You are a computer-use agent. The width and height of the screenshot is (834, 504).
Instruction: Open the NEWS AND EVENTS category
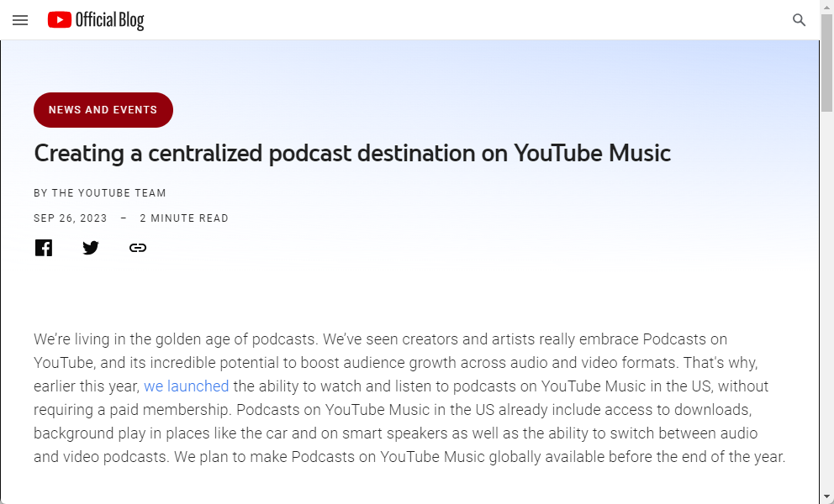pos(103,109)
